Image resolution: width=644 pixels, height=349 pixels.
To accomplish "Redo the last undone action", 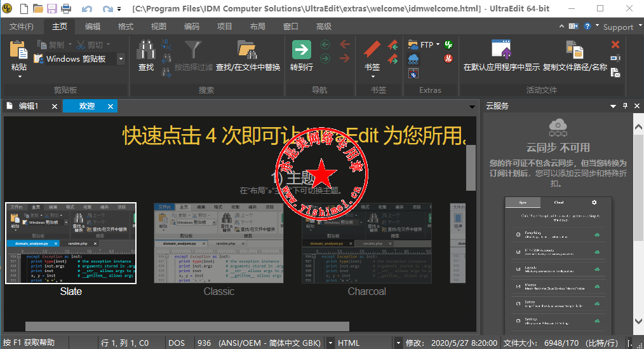I will [x=107, y=9].
